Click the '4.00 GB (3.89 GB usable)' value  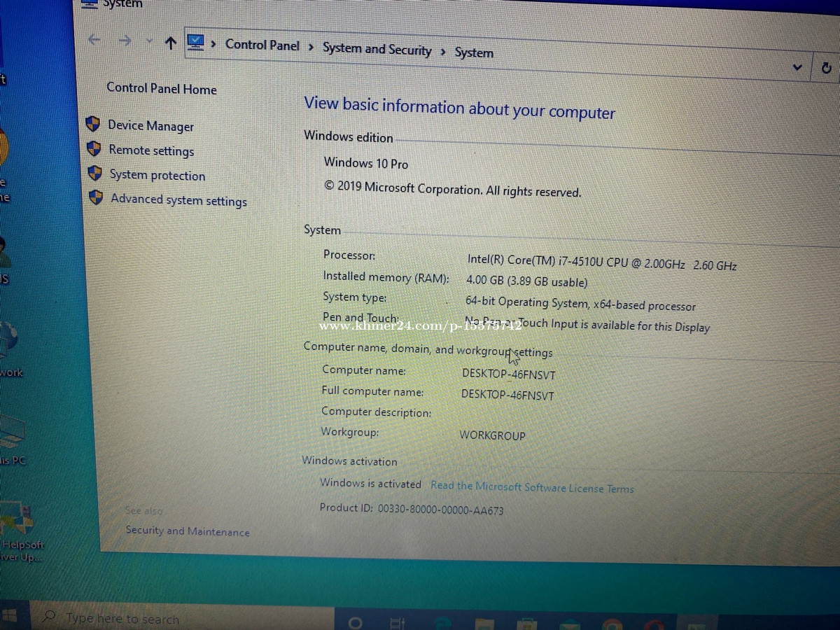pos(527,281)
